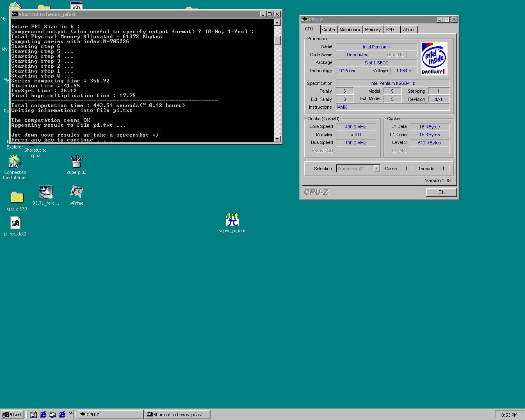
Task: Click Intel Inside Pentium II logo
Action: click(434, 59)
